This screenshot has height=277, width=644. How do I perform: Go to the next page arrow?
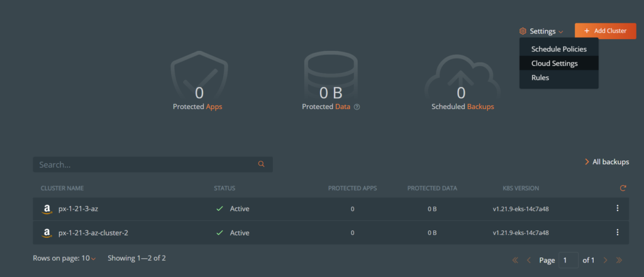click(x=605, y=260)
